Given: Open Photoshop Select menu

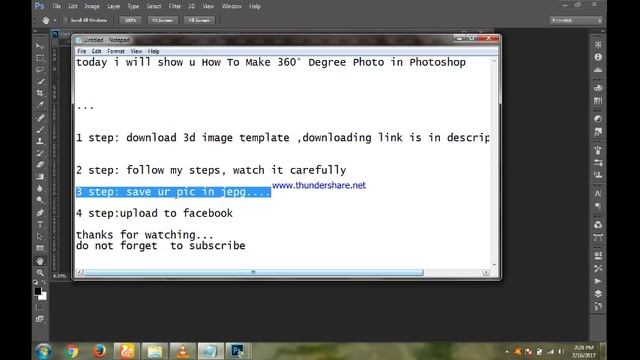Looking at the screenshot, I should click(x=154, y=7).
